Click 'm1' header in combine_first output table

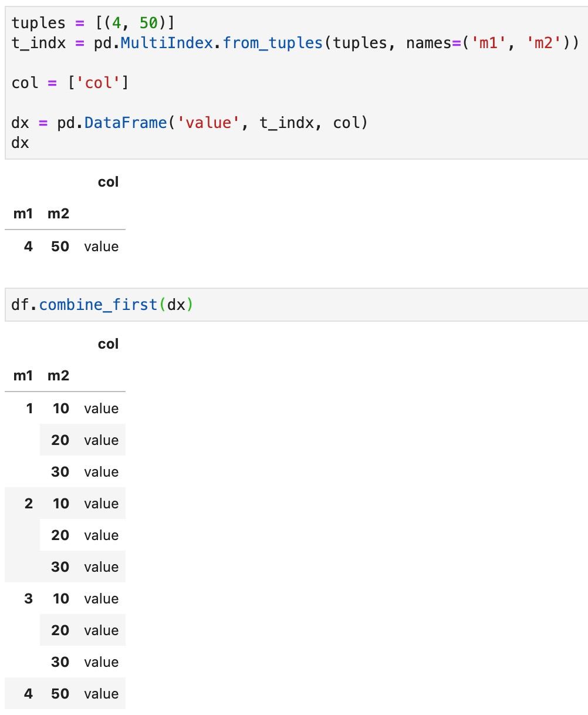23,376
